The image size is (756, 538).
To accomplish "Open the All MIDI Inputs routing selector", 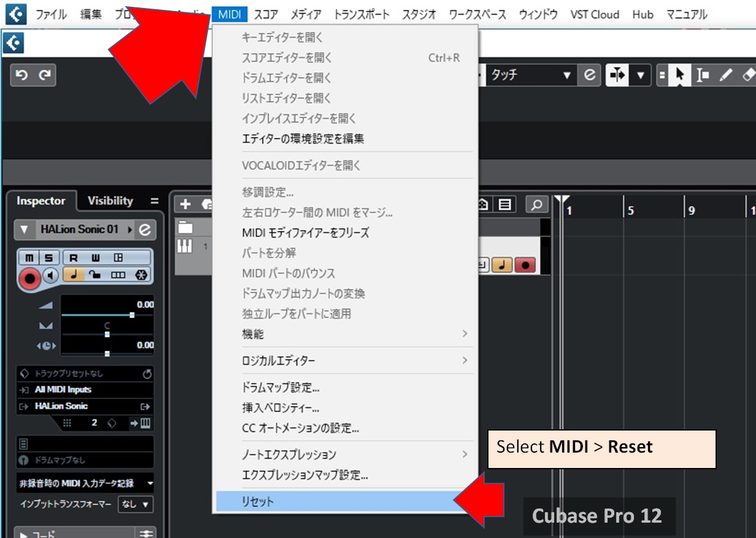I will (x=85, y=389).
